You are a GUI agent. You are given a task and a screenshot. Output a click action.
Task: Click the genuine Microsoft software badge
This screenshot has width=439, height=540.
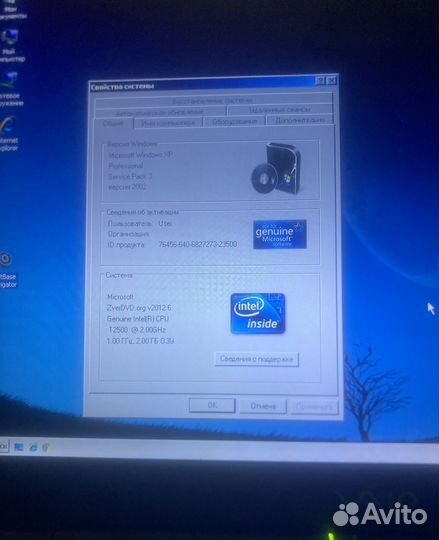coord(280,234)
